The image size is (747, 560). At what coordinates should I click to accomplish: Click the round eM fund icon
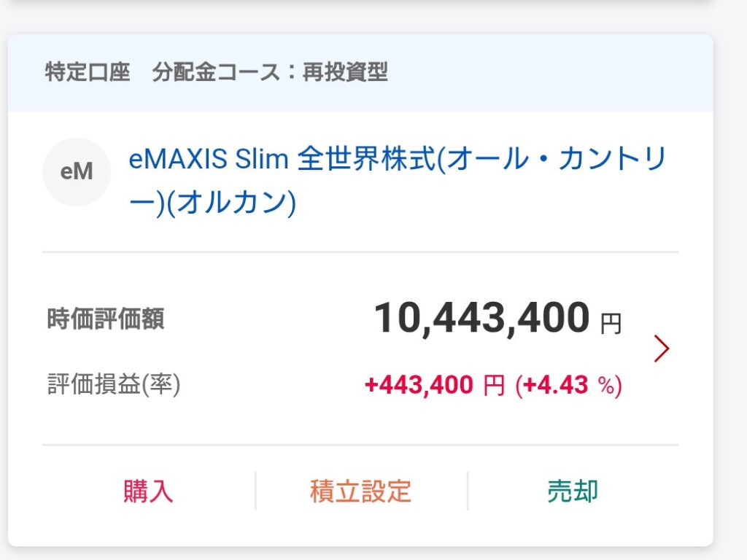(x=77, y=172)
